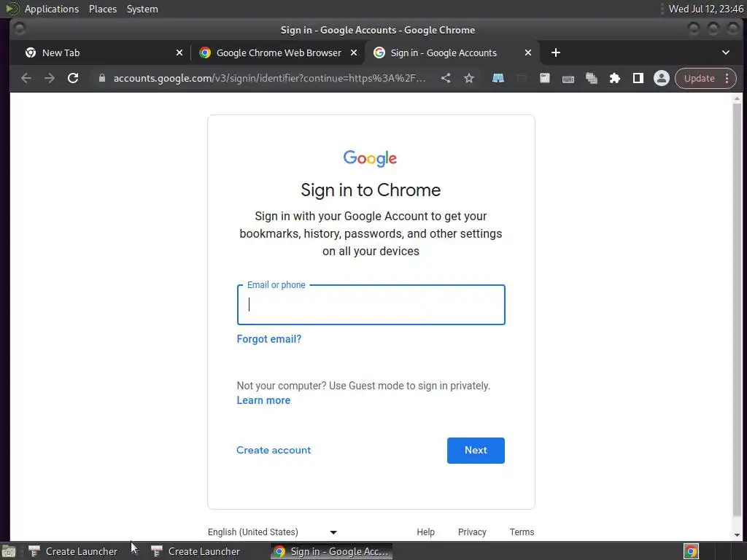Viewport: 747px width, 560px height.
Task: Select Sign in - Google Acc... taskbar entry
Action: point(332,551)
